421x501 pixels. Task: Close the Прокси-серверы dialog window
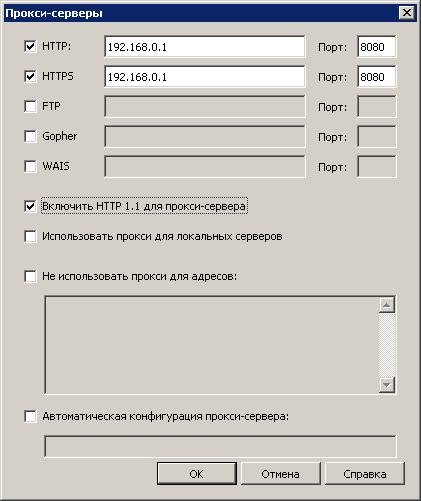pos(407,13)
